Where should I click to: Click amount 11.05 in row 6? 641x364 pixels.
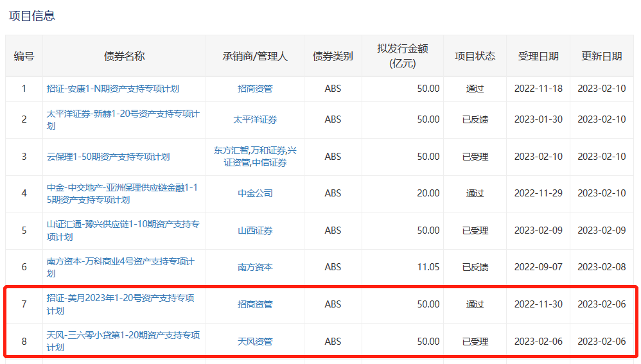pyautogui.click(x=428, y=267)
